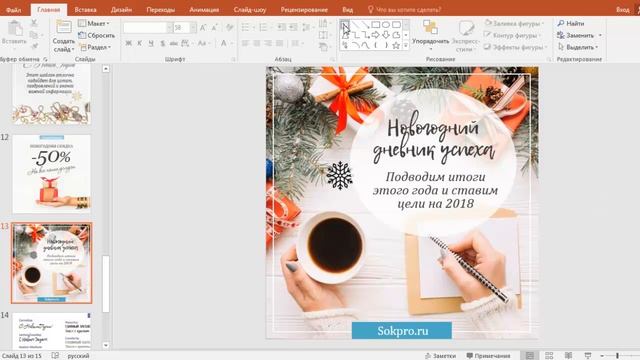
Task: Select the right block arrow shape
Action: coord(376,35)
